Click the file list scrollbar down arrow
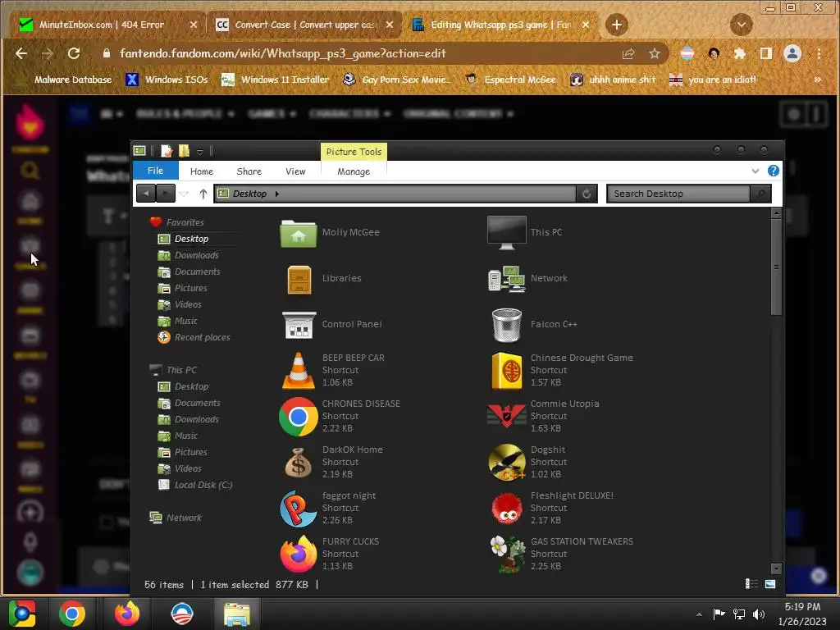 pos(776,569)
